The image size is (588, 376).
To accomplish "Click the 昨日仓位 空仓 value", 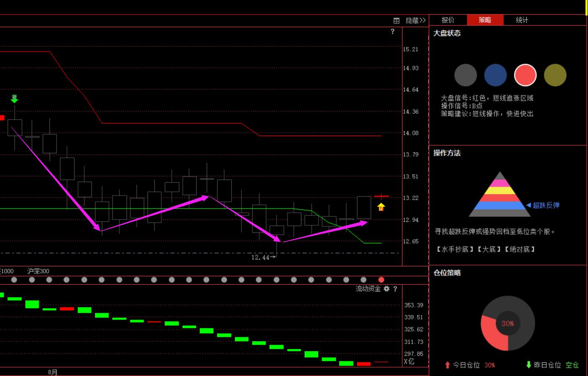I will click(x=572, y=365).
